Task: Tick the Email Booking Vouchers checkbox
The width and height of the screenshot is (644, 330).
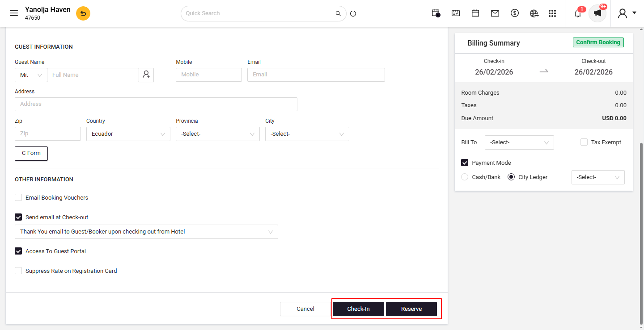Action: pyautogui.click(x=18, y=197)
